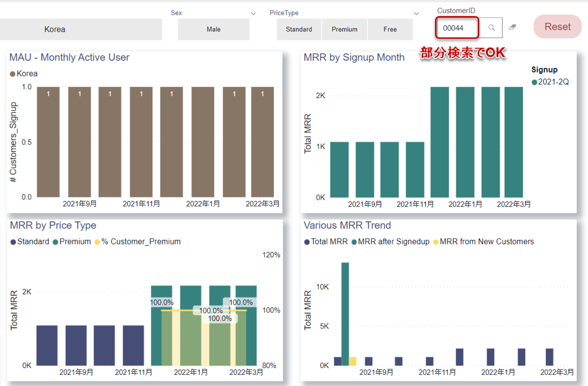Click the Premium legend dot in MRR by Price Type
Screen dimensions: 588x386
coord(55,242)
